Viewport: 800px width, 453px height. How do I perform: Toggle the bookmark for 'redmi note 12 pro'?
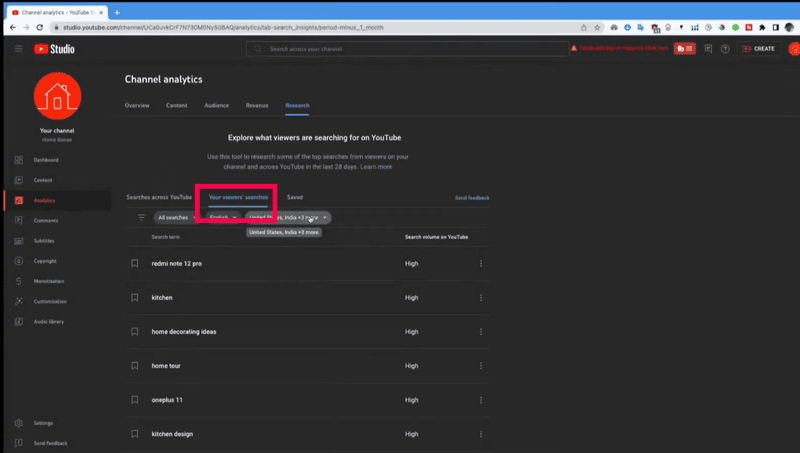pos(134,264)
